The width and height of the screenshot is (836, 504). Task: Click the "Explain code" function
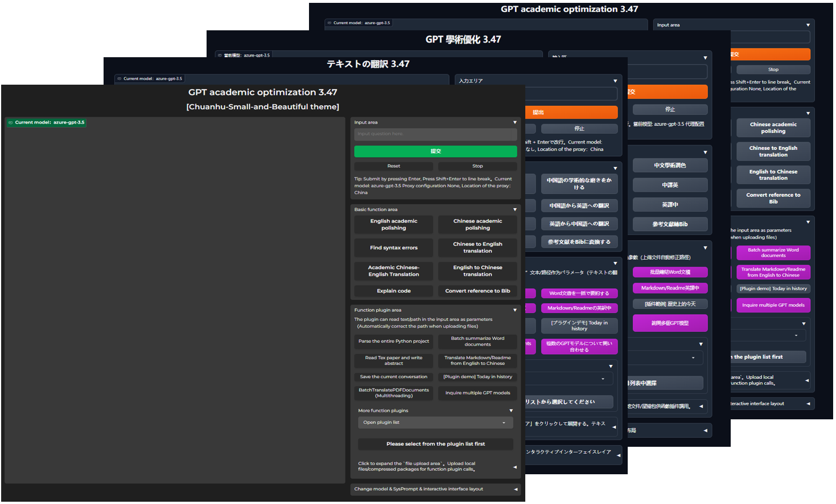pyautogui.click(x=393, y=291)
